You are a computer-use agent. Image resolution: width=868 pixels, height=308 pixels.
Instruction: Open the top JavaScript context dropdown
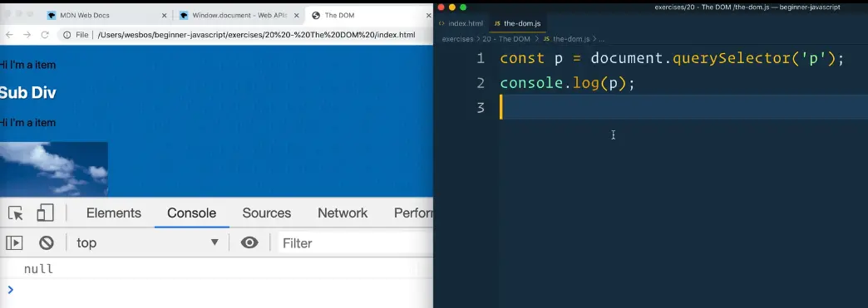point(147,242)
